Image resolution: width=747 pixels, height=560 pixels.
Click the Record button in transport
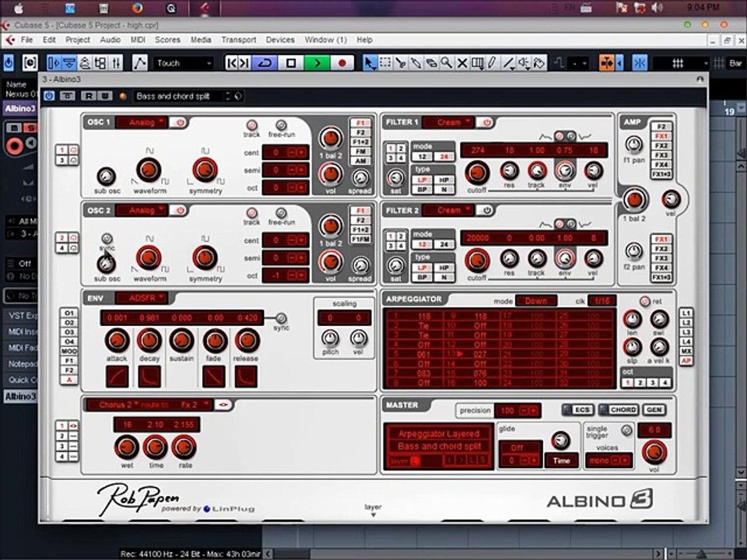(342, 63)
